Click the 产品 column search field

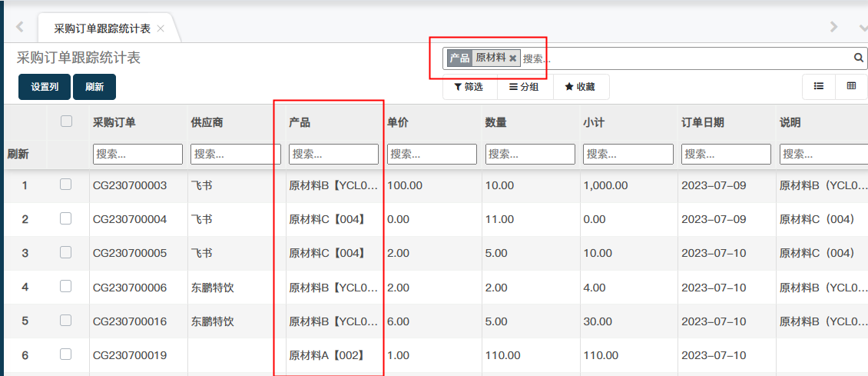[333, 154]
